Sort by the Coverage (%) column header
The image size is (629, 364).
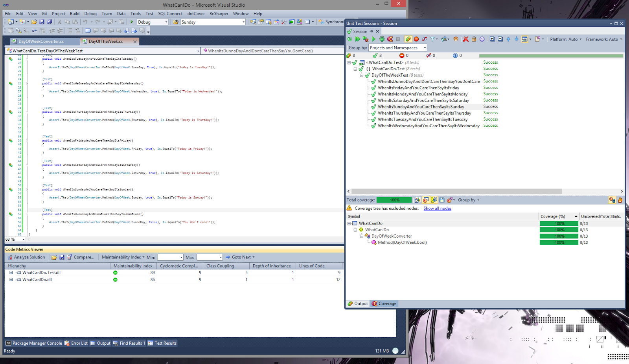(559, 216)
